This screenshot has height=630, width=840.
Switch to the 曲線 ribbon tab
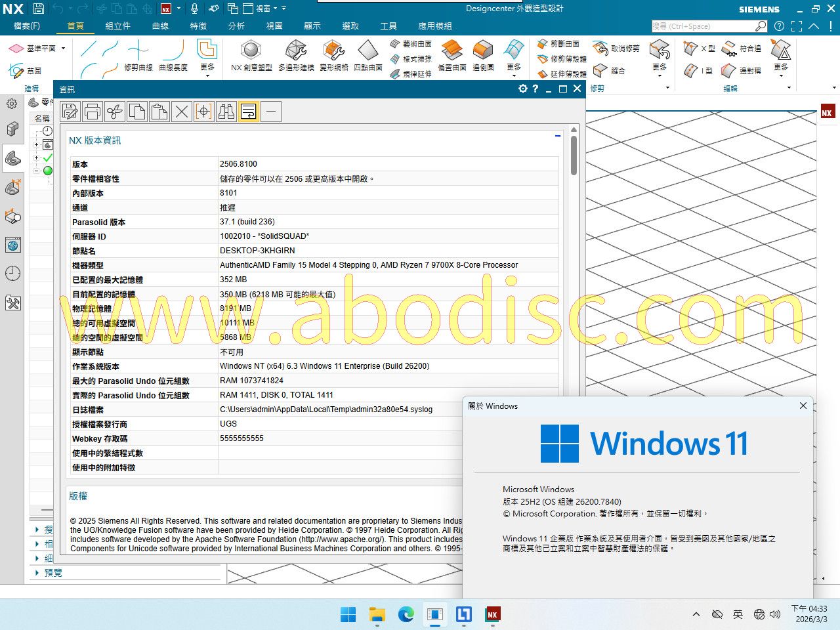click(160, 26)
